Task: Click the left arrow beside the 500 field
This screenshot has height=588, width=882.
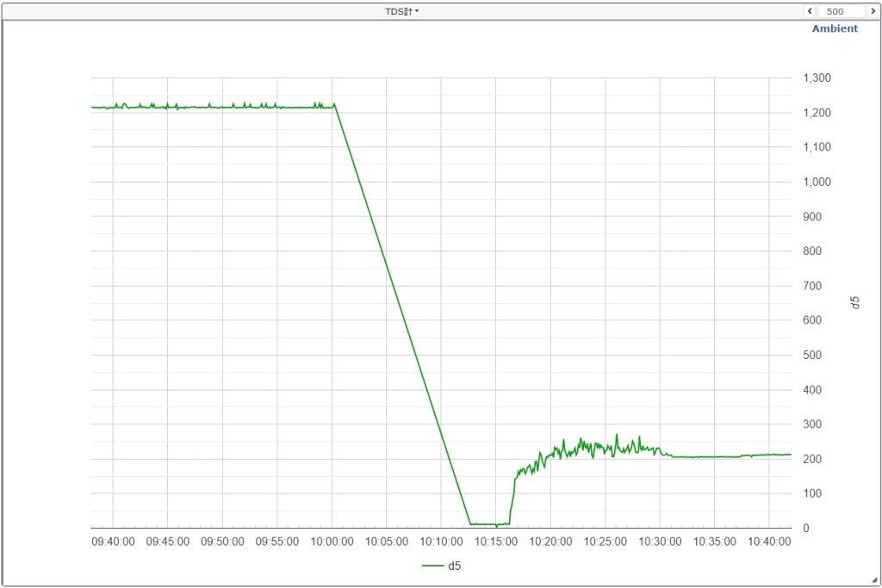Action: (x=810, y=11)
